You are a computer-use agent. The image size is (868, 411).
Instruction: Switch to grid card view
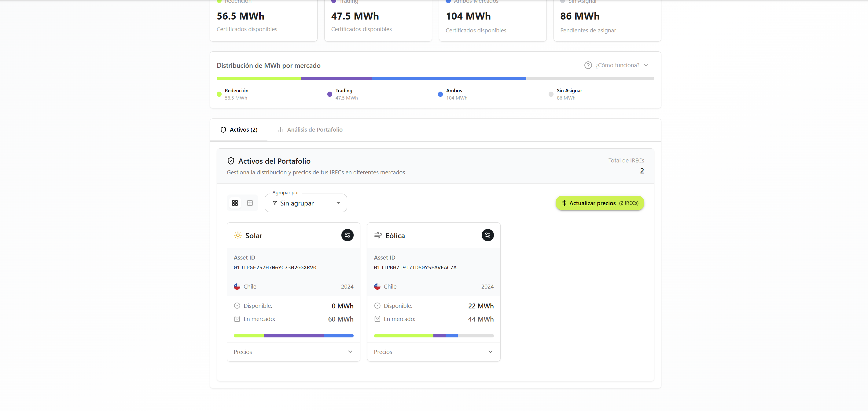pyautogui.click(x=235, y=203)
